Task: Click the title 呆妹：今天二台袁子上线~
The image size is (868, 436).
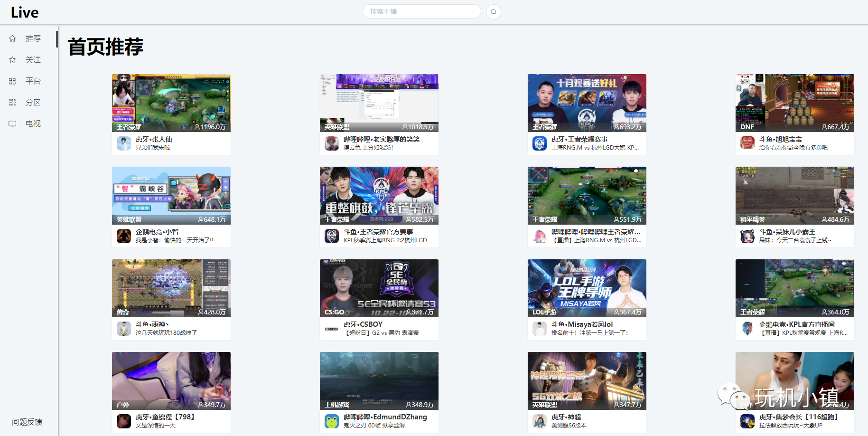Action: tap(795, 240)
